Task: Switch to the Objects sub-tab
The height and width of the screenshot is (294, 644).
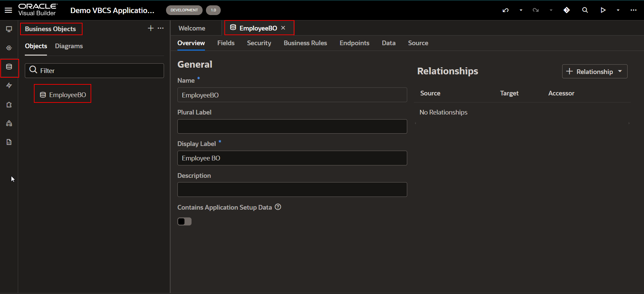Action: (36, 46)
